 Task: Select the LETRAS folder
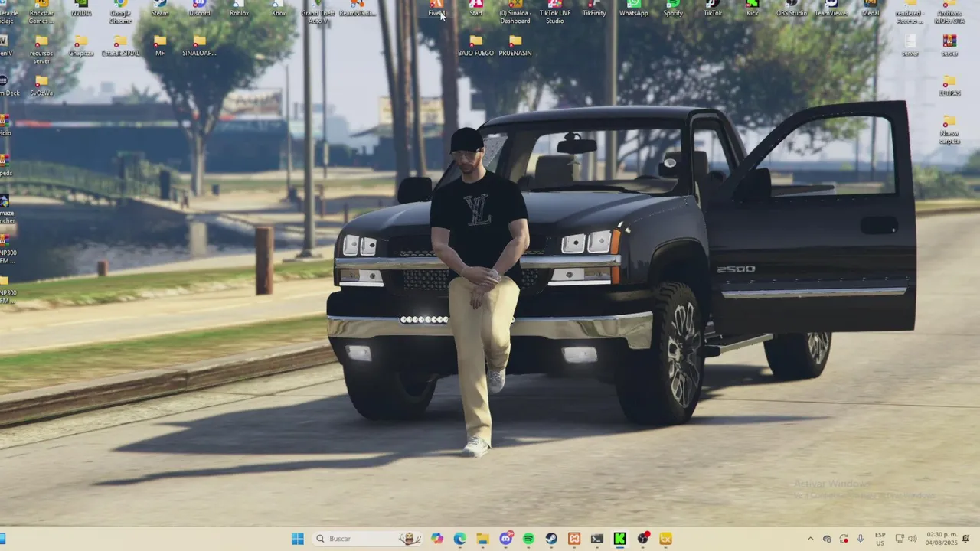click(949, 85)
